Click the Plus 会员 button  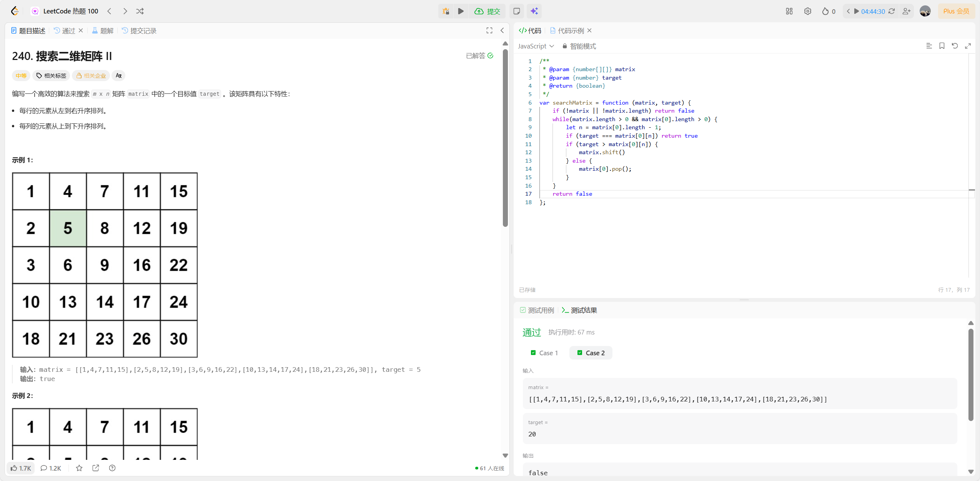tap(956, 11)
